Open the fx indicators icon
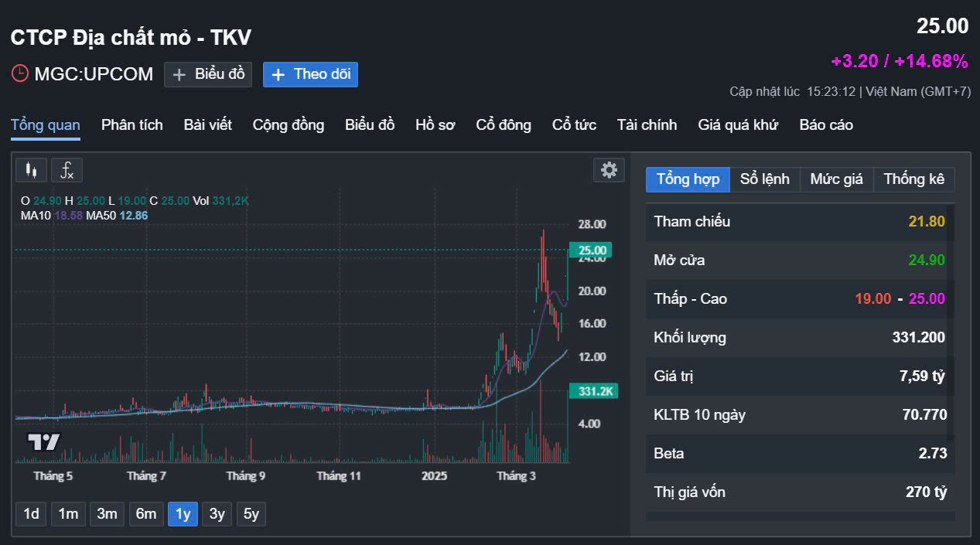Viewport: 980px width, 545px height. pos(67,170)
